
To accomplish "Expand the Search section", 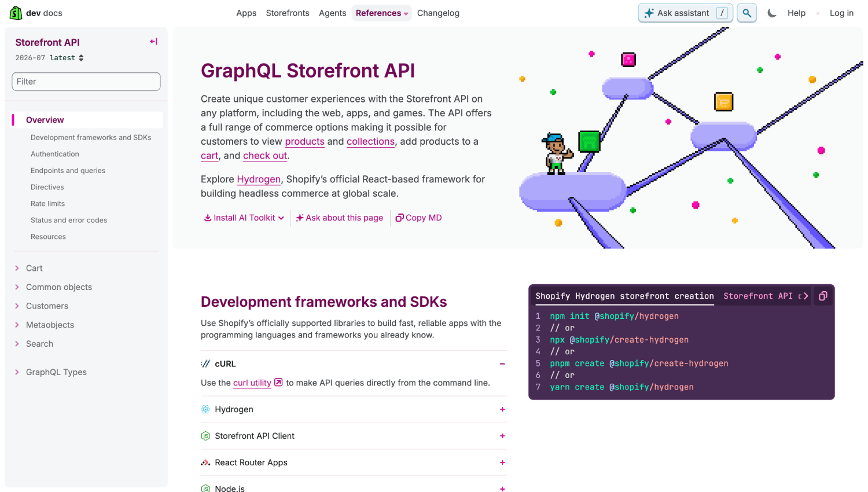I will pyautogui.click(x=17, y=344).
